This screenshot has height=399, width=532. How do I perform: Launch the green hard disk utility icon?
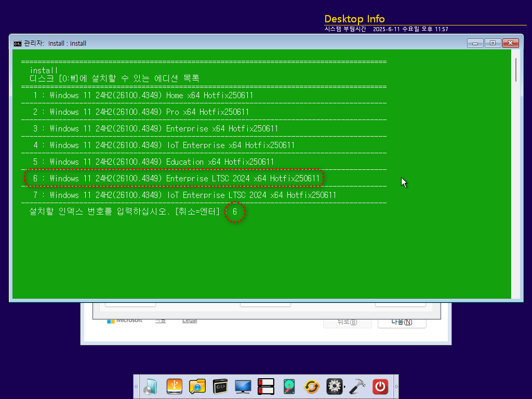[289, 387]
